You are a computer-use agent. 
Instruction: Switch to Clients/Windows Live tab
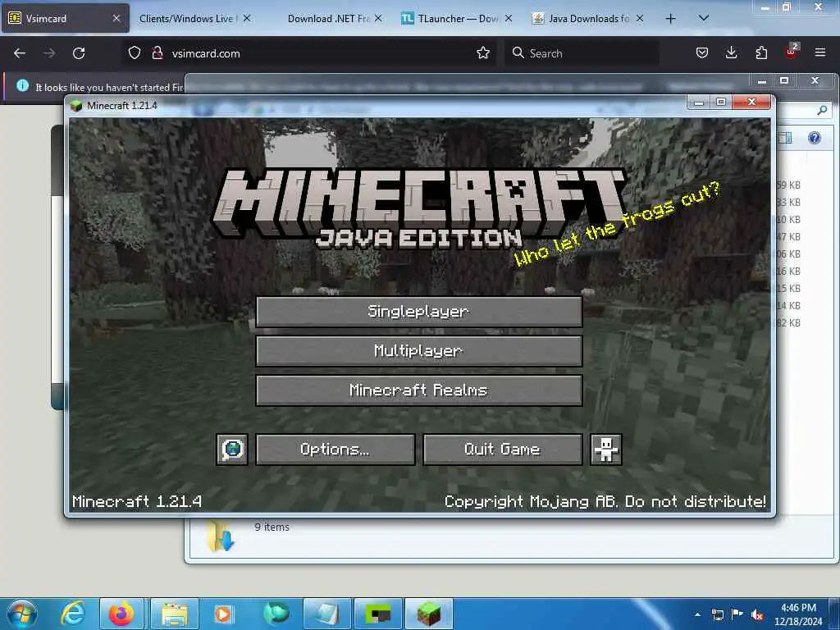[188, 19]
